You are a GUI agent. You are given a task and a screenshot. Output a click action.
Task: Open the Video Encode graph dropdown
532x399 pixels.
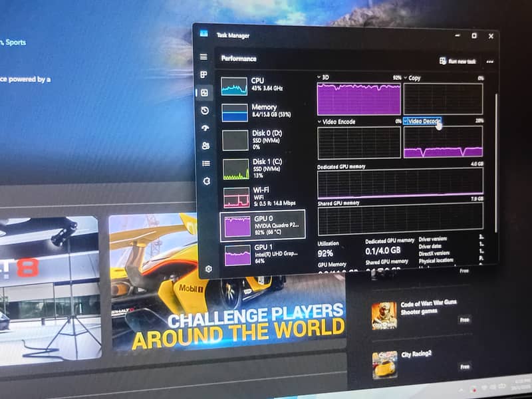click(x=336, y=122)
